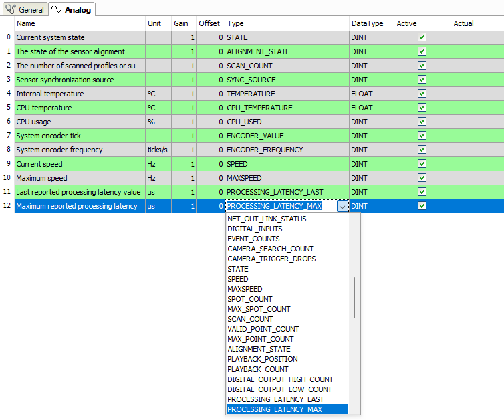The image size is (504, 420).
Task: Toggle Active checkbox for Internal temperature
Action: 422,94
